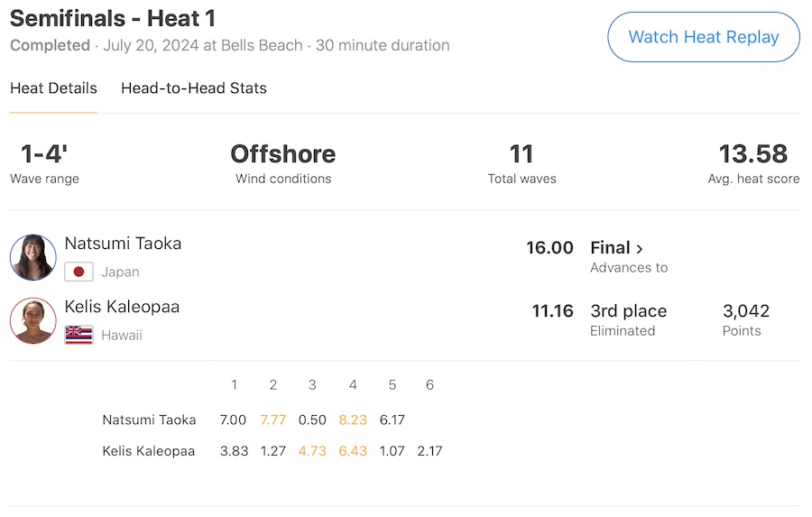Screen dimensions: 812x517
Task: Click the 13.58 average heat score
Action: 752,154
